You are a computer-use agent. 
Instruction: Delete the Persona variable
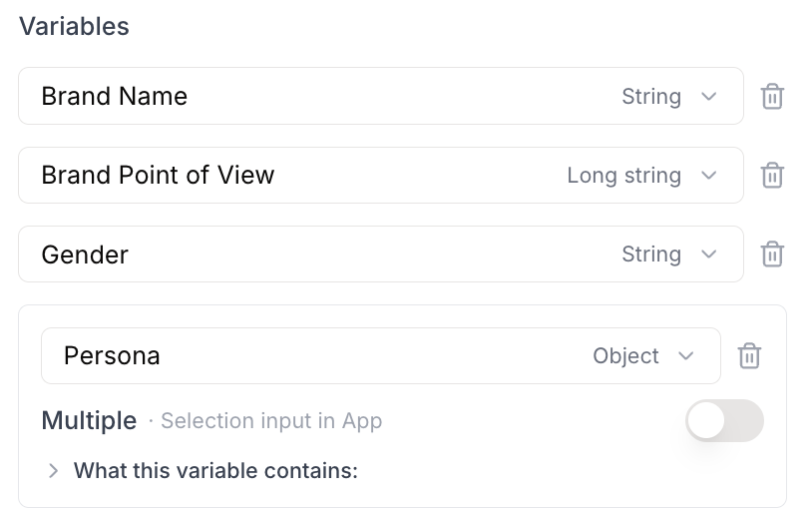[x=749, y=355]
